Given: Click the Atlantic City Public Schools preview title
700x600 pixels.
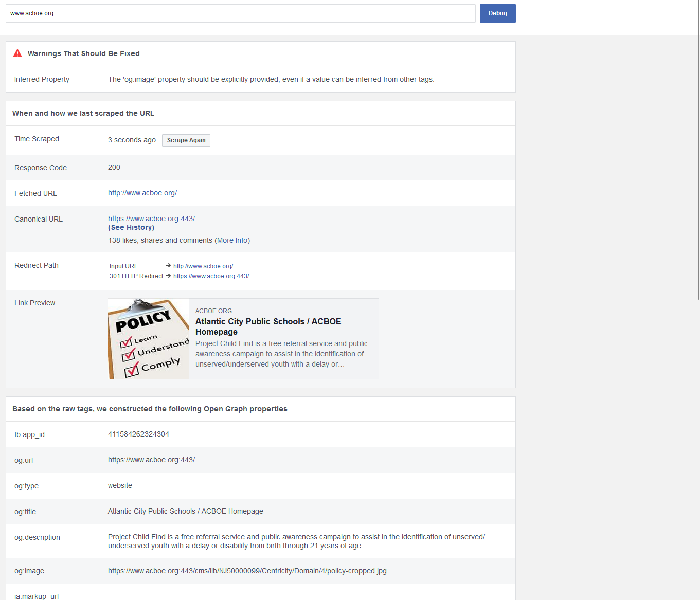Looking at the screenshot, I should pos(268,326).
